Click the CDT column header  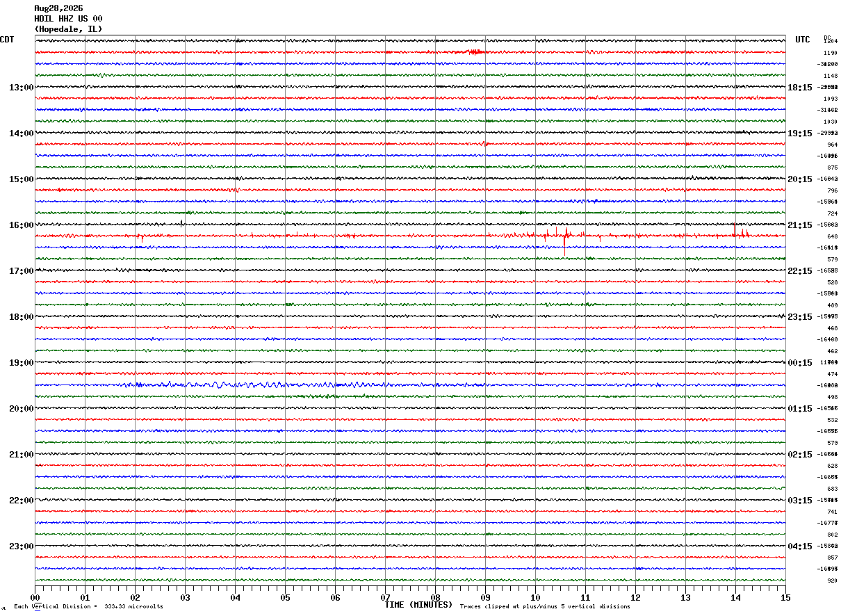click(x=7, y=40)
